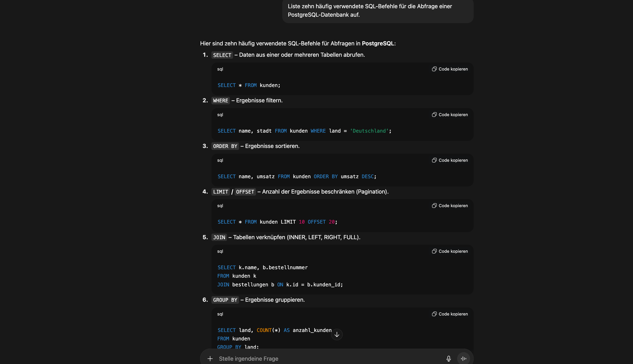Click the inline WHERE code label
The image size is (633, 364).
[220, 101]
